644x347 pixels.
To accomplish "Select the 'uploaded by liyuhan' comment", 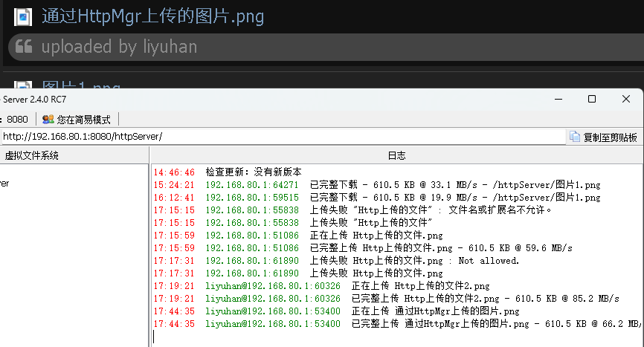I will pos(119,47).
